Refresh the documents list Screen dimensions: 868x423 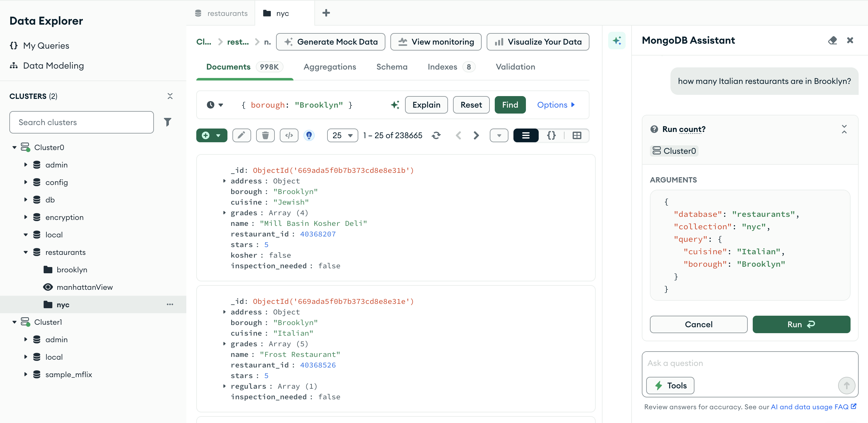(x=436, y=135)
